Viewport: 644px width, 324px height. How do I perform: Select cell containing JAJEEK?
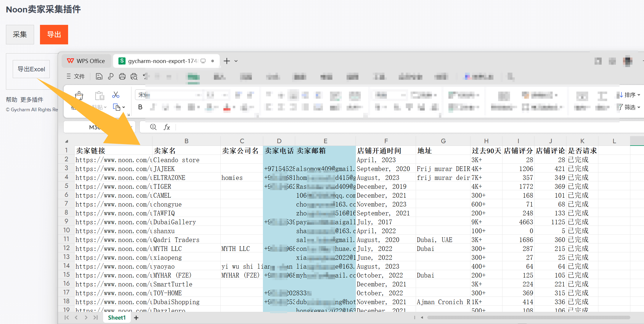(x=186, y=169)
